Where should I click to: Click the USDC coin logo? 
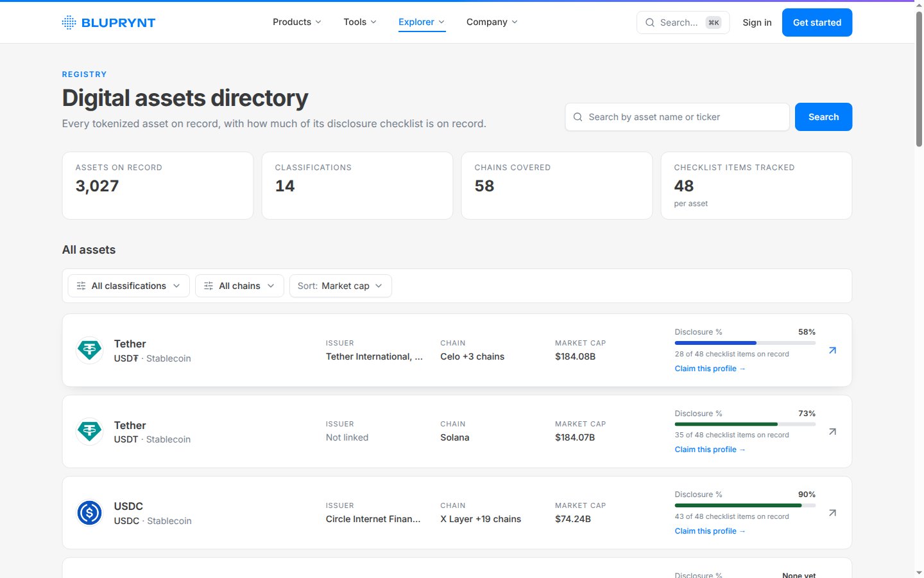pyautogui.click(x=89, y=513)
